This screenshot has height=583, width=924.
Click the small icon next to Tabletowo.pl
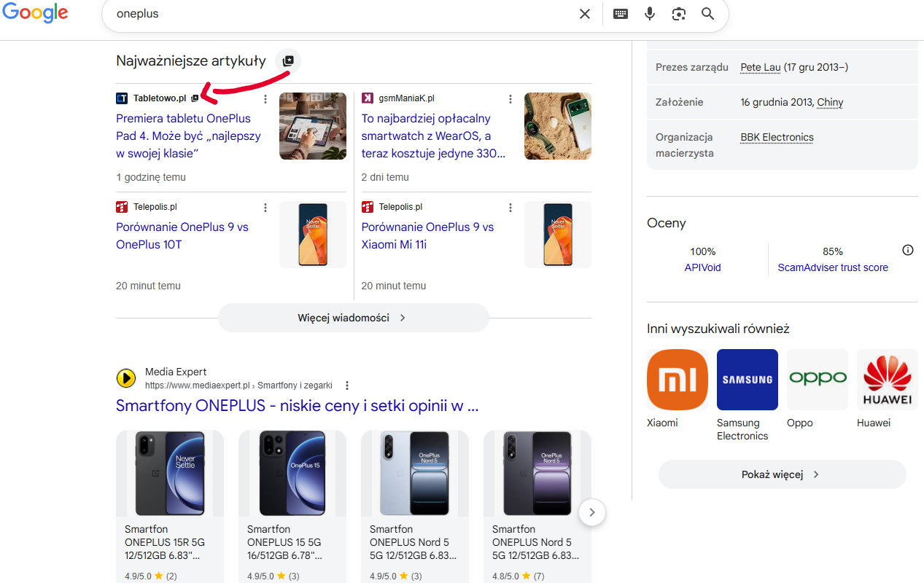pyautogui.click(x=195, y=98)
